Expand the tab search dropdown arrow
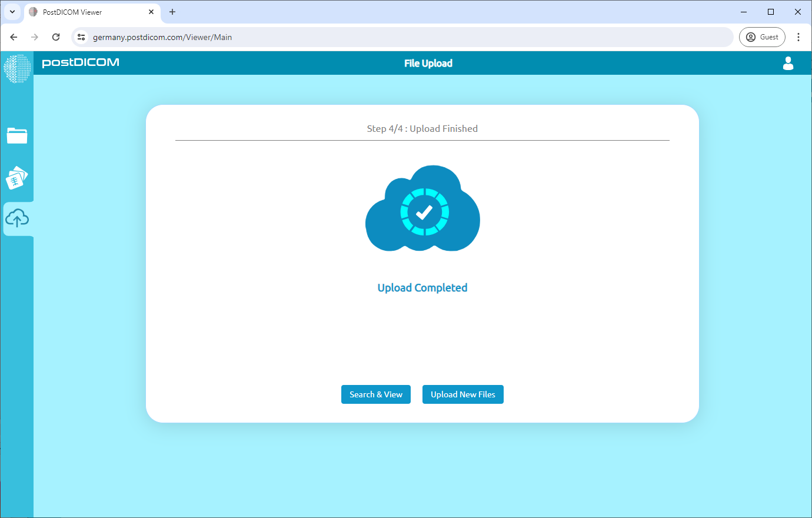 pyautogui.click(x=12, y=12)
